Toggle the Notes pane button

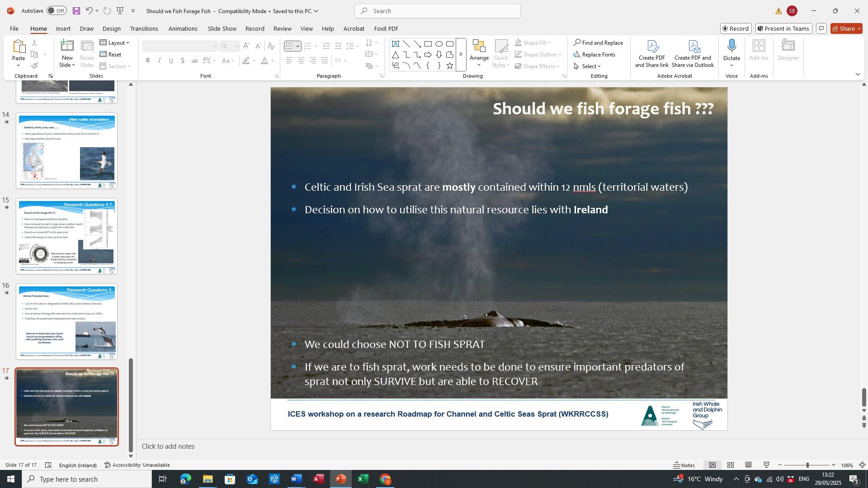click(684, 465)
